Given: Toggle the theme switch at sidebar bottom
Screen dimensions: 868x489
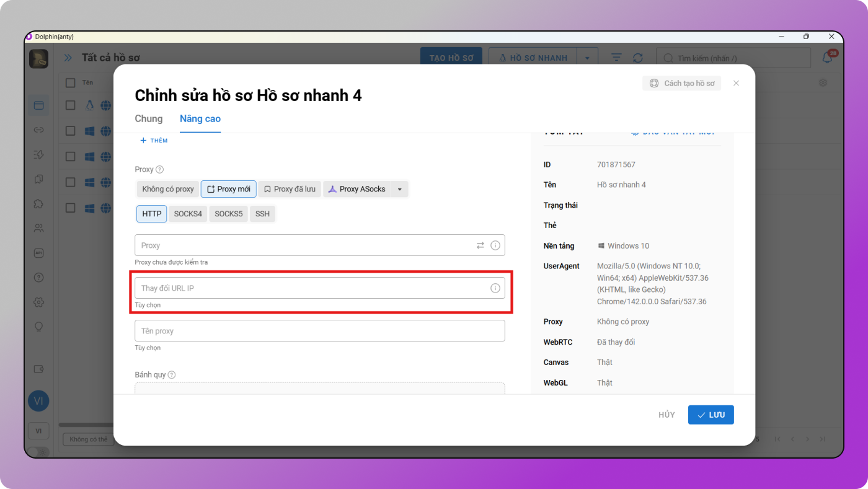Looking at the screenshot, I should click(x=38, y=452).
